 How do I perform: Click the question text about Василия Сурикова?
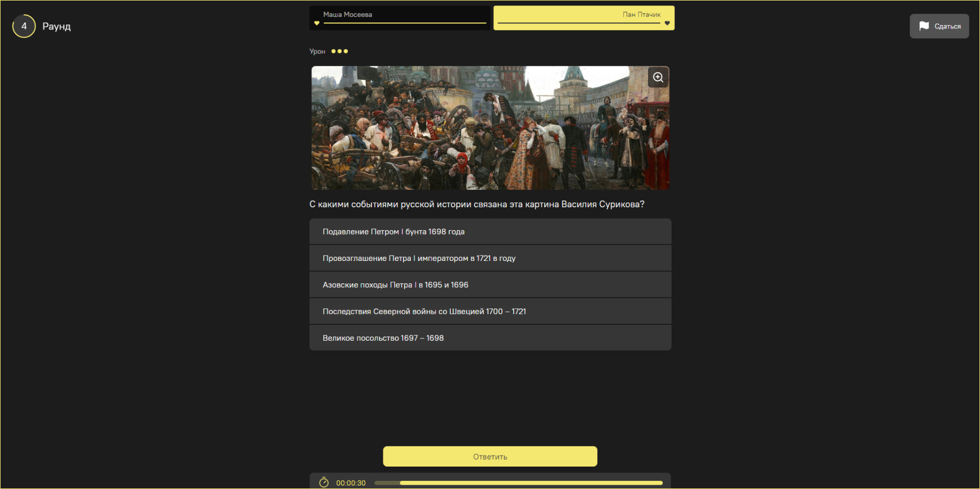pos(477,204)
